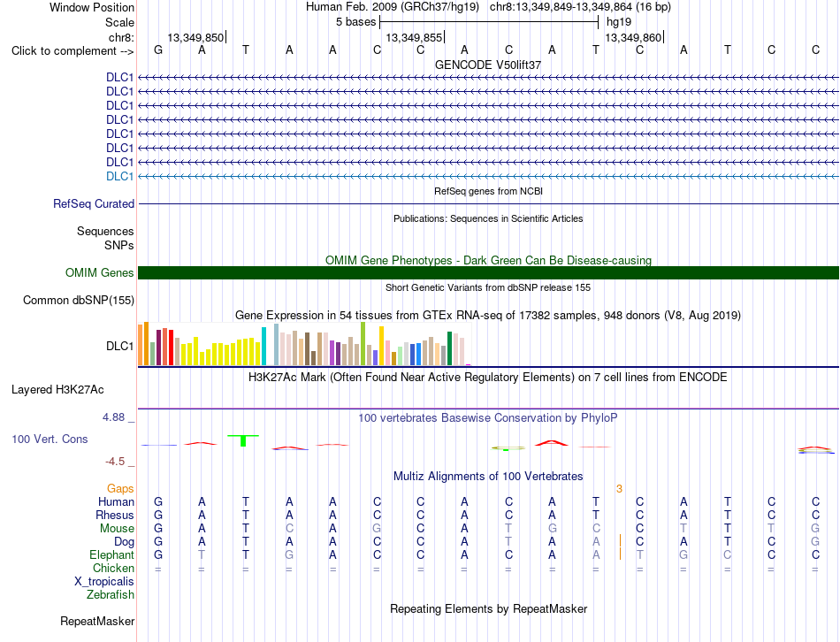Select the Layered H3K27Ac track label
840x642 pixels.
57,390
